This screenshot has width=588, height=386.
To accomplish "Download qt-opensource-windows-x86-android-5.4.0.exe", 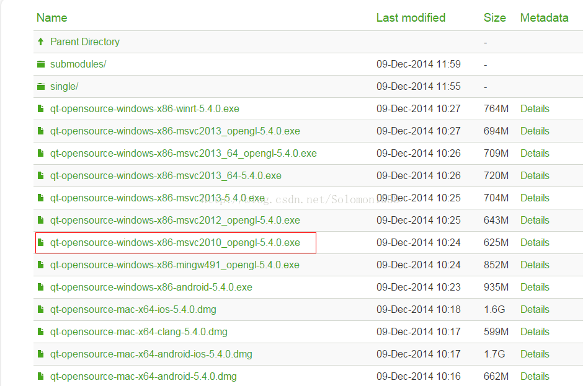I will [x=151, y=287].
